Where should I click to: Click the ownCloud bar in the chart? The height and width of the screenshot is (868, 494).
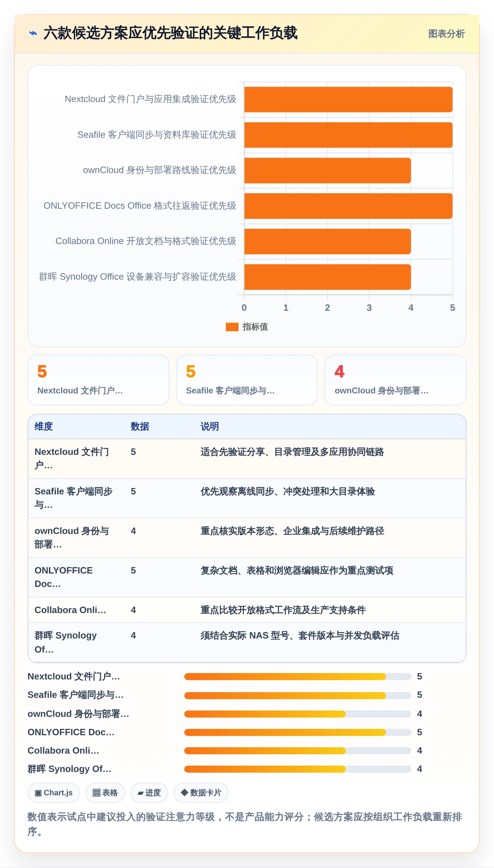(327, 171)
